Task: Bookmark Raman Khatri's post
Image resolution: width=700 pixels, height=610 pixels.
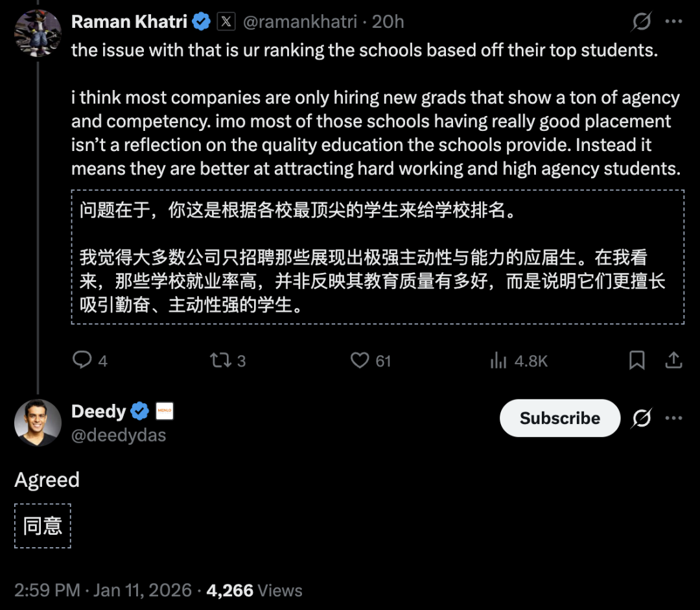Action: [636, 360]
